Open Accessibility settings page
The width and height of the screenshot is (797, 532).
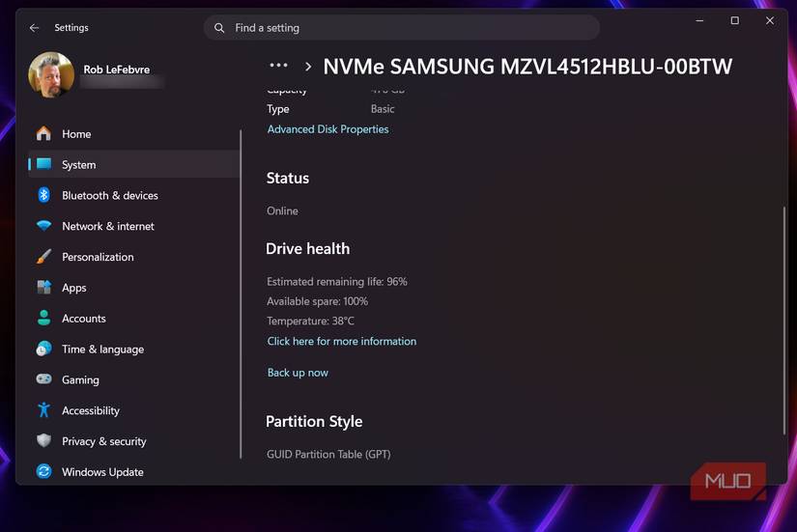click(x=133, y=410)
